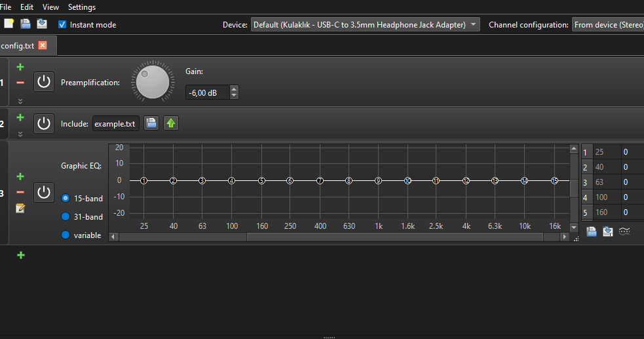Select row header 1 in band table
Viewport: 644px width, 339px height.
586,152
